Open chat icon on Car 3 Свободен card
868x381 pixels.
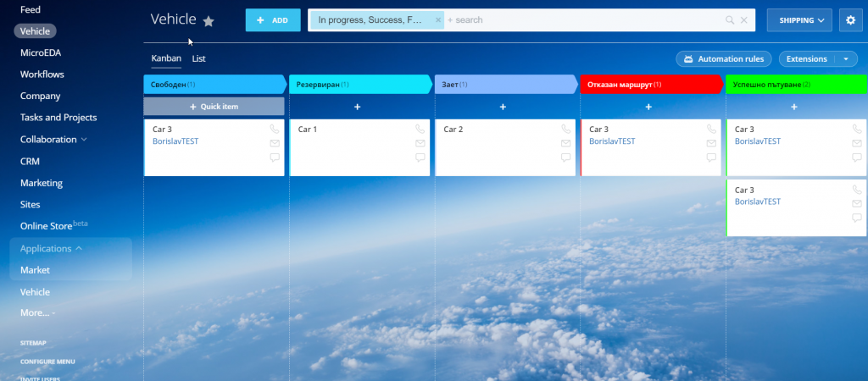pos(275,157)
